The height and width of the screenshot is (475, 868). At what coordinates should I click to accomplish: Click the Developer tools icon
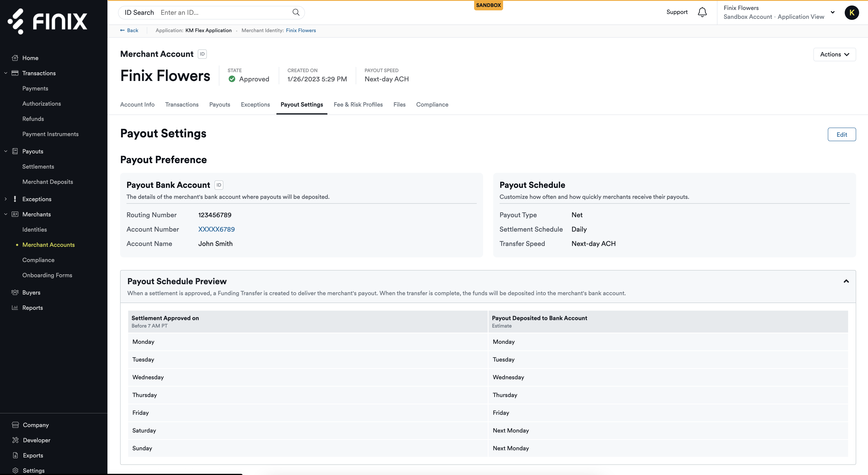click(x=15, y=440)
